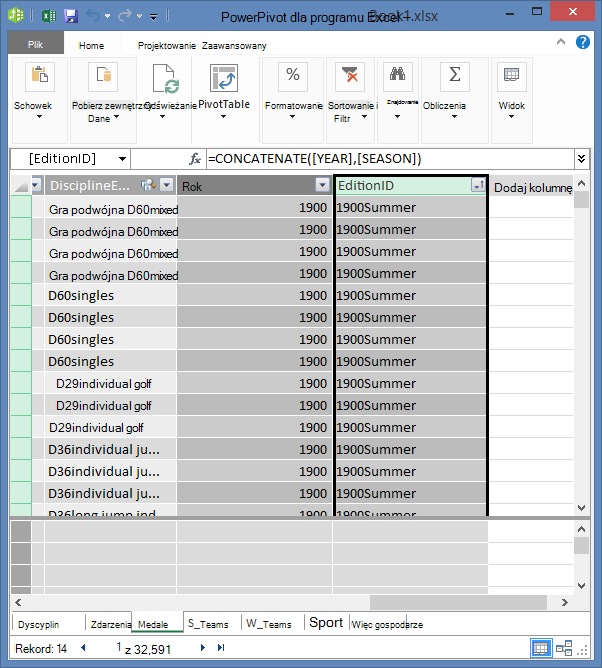602x668 pixels.
Task: Click relationship icon in DisciplineE... column header
Action: (148, 185)
